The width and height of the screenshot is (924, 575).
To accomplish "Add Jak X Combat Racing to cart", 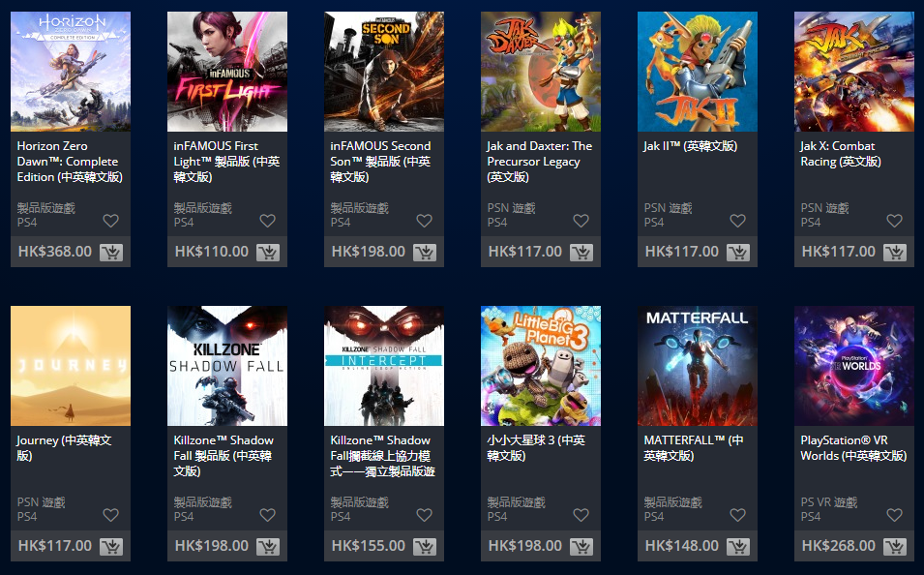I will click(x=895, y=253).
